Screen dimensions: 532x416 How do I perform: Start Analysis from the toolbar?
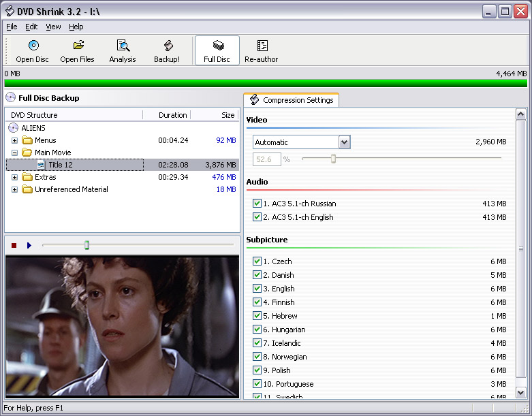(x=123, y=51)
